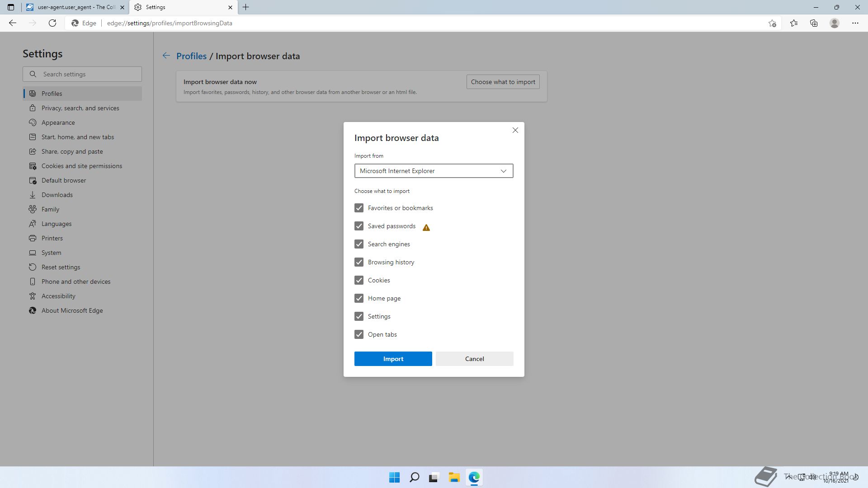
Task: Close the user-agent.user_agent tab
Action: 122,7
